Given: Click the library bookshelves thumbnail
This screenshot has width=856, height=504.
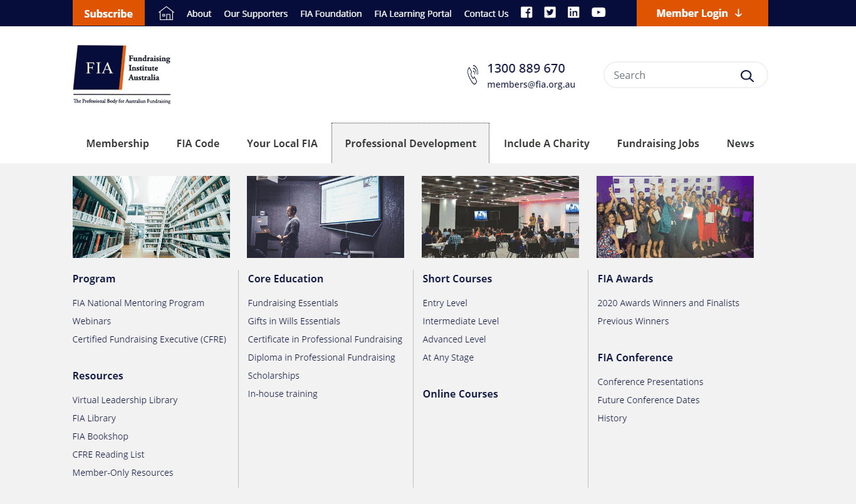Looking at the screenshot, I should [151, 217].
